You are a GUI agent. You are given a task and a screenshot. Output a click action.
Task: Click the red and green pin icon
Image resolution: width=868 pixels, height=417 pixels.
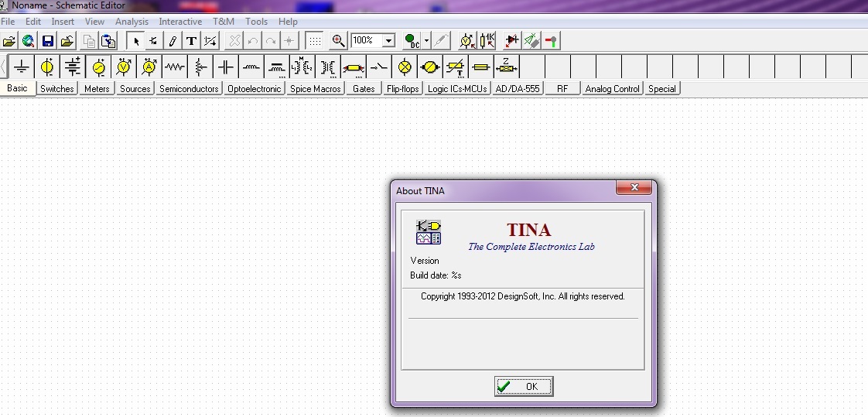click(x=552, y=40)
